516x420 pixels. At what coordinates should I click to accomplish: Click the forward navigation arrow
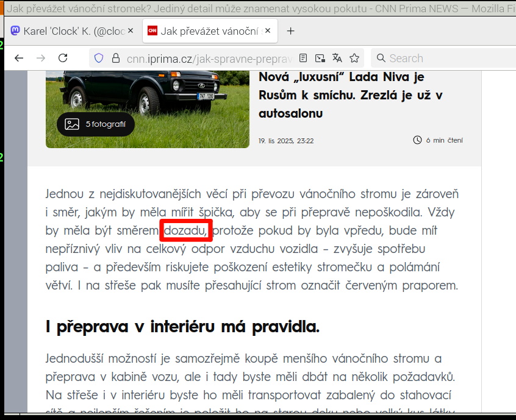point(41,58)
